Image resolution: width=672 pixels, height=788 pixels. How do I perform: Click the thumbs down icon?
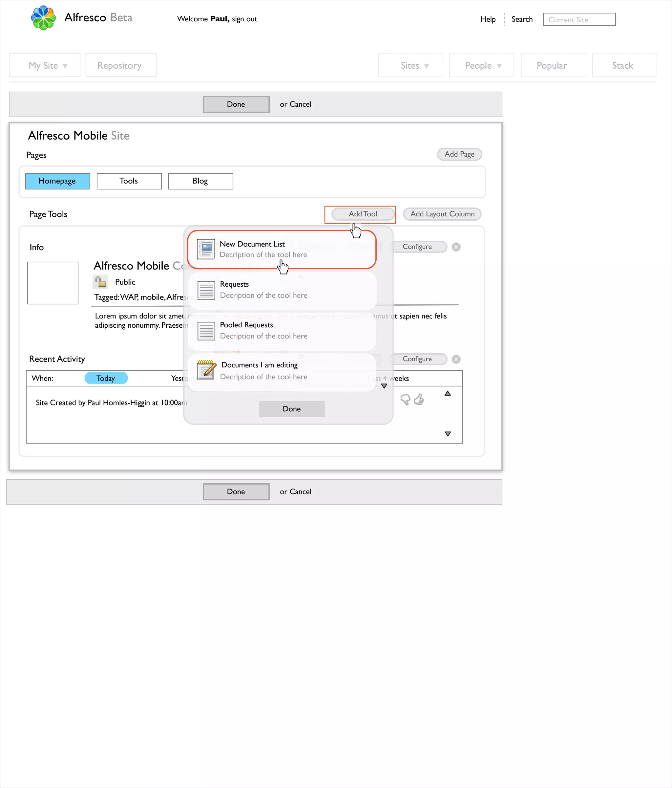(405, 399)
